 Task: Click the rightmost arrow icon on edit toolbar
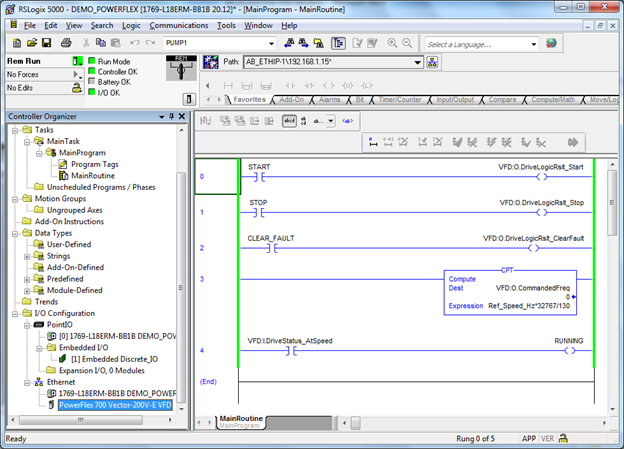573,142
